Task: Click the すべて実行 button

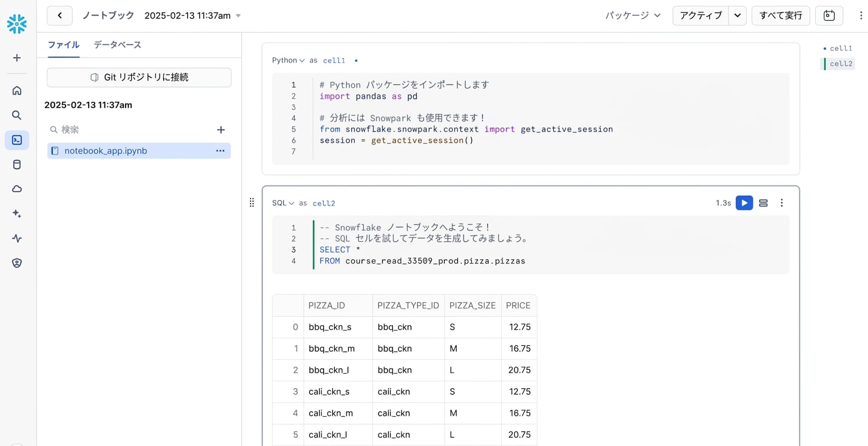Action: point(781,16)
